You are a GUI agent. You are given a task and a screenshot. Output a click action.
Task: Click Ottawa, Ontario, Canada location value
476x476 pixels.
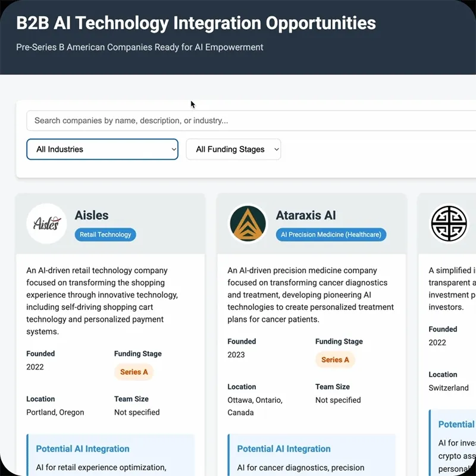tap(255, 406)
